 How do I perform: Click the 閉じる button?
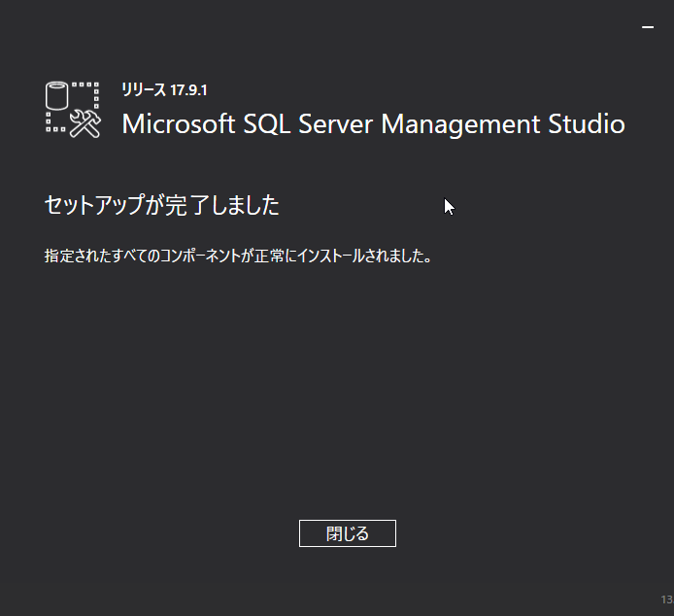tap(347, 533)
